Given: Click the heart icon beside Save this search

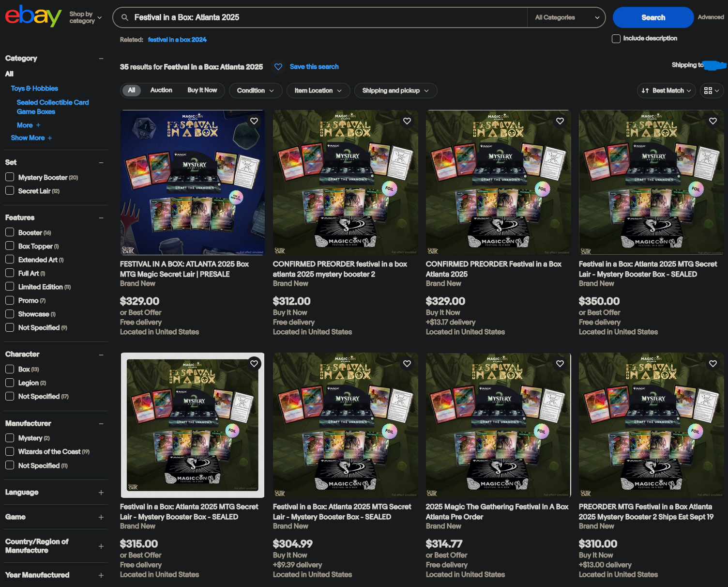Looking at the screenshot, I should (x=278, y=67).
